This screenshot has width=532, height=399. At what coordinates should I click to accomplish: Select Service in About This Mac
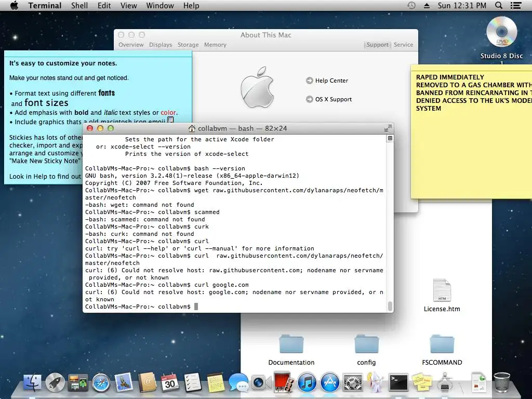click(403, 45)
